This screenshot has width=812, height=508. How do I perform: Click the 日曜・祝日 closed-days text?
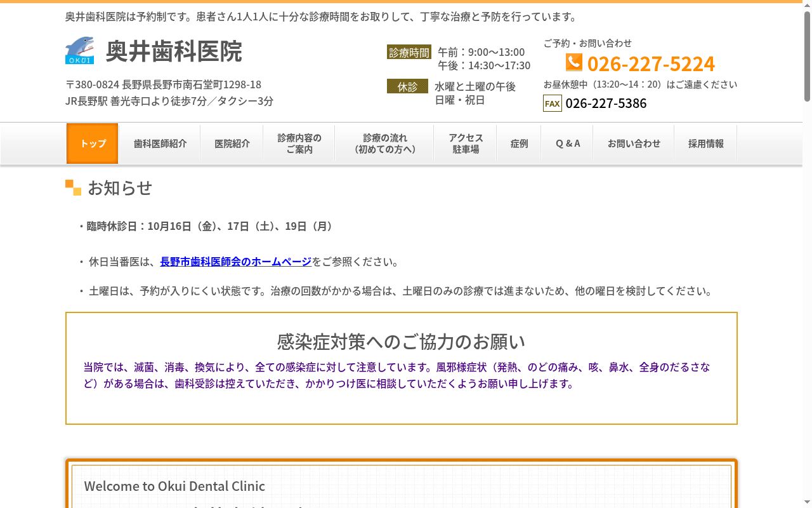tap(460, 100)
